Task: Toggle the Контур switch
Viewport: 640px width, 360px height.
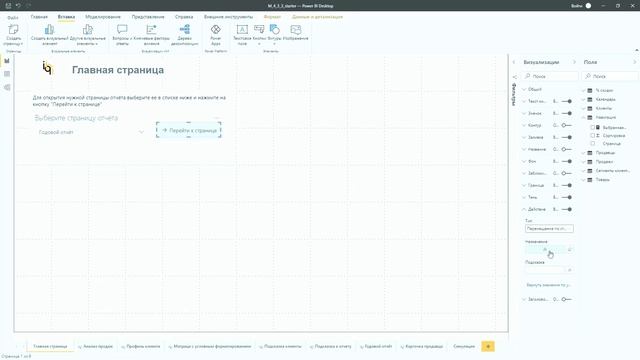Action: pos(567,125)
